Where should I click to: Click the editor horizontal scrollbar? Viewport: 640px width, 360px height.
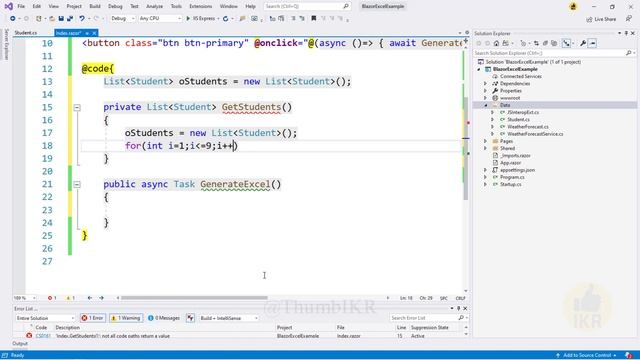(194, 298)
